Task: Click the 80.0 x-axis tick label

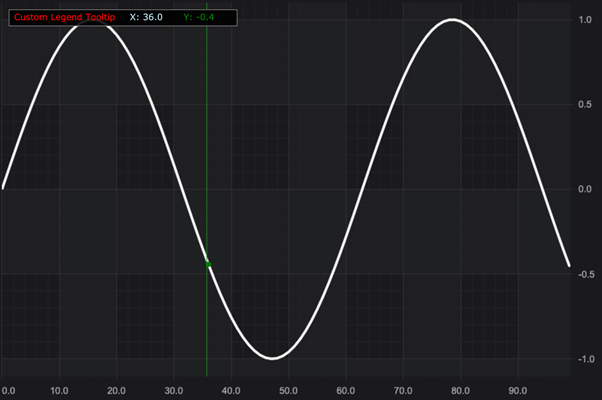Action: point(461,391)
